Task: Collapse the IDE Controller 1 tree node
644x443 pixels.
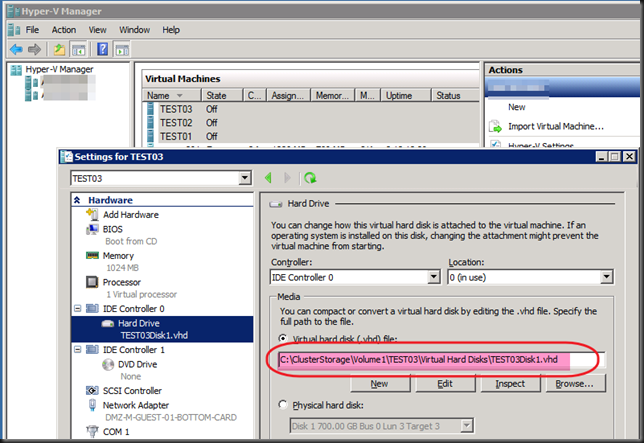Action: (x=78, y=349)
